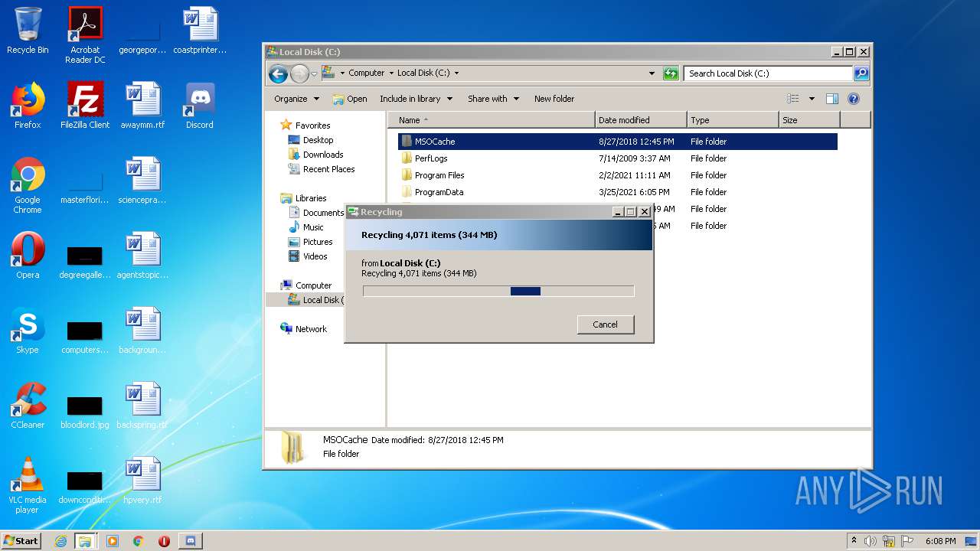This screenshot has height=551, width=980.
Task: Open recent pages dropdown next to Forward
Action: click(314, 74)
